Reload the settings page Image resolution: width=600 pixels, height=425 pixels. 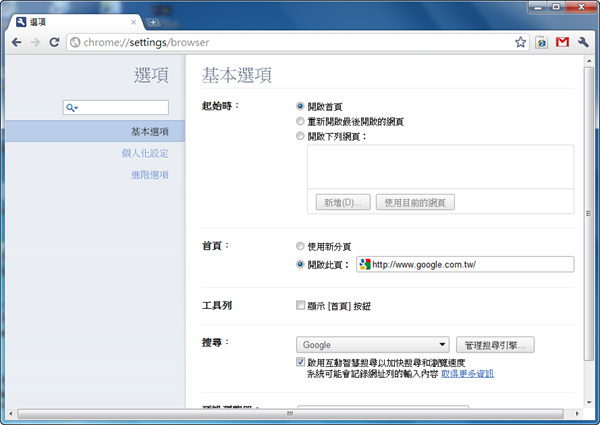(x=54, y=42)
